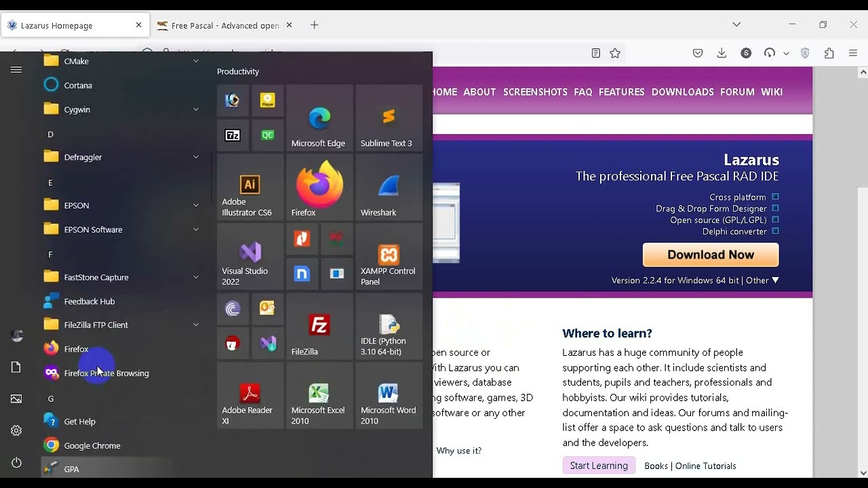
Task: Bookmark this page with the star icon
Action: coord(615,53)
